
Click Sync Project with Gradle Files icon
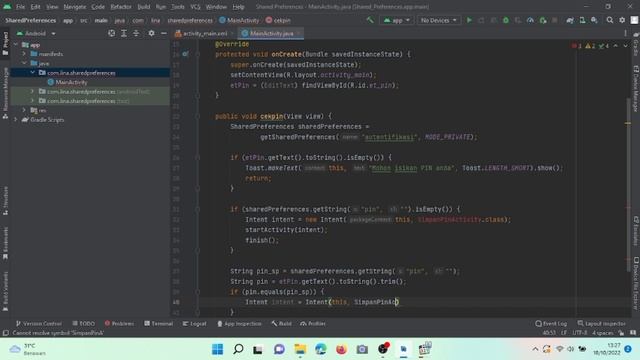coord(570,20)
